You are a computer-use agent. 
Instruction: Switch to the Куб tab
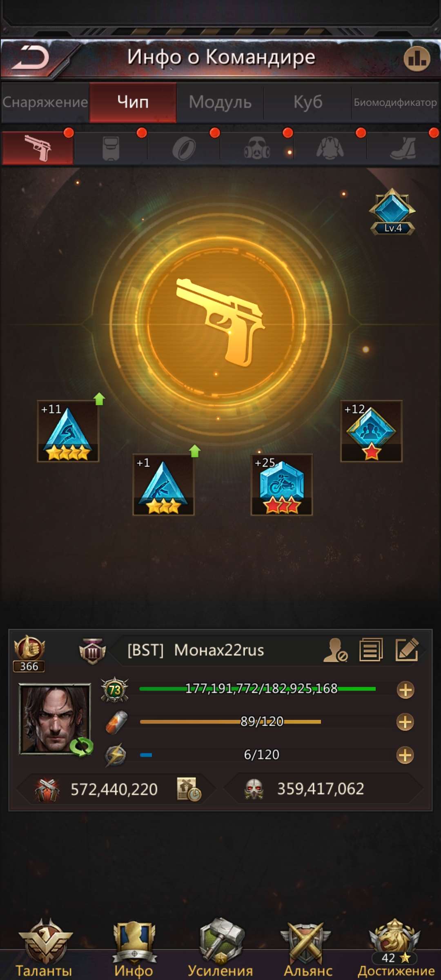click(308, 102)
